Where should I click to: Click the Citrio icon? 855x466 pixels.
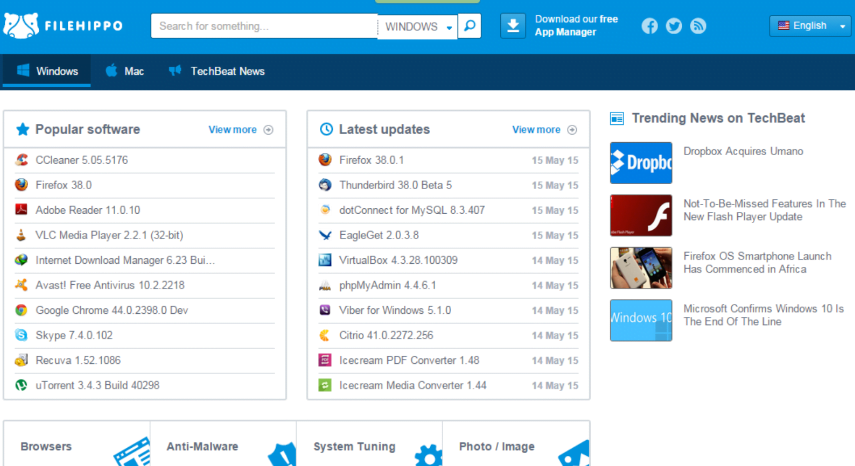pyautogui.click(x=325, y=335)
